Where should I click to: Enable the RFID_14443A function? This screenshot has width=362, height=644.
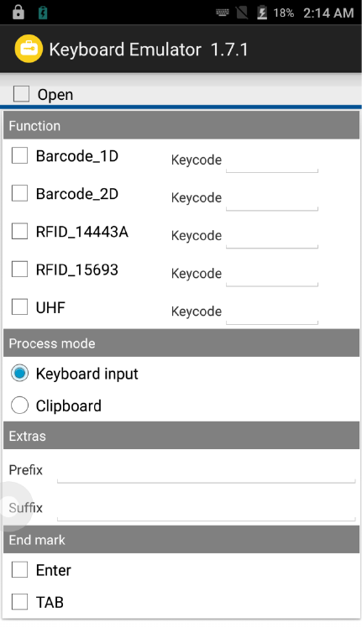[x=19, y=231]
